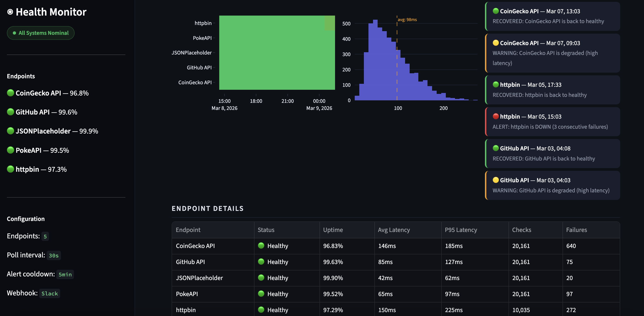This screenshot has width=644, height=316.
Task: Click the yellow dot on the GitHub API degraded warning
Action: click(x=496, y=180)
